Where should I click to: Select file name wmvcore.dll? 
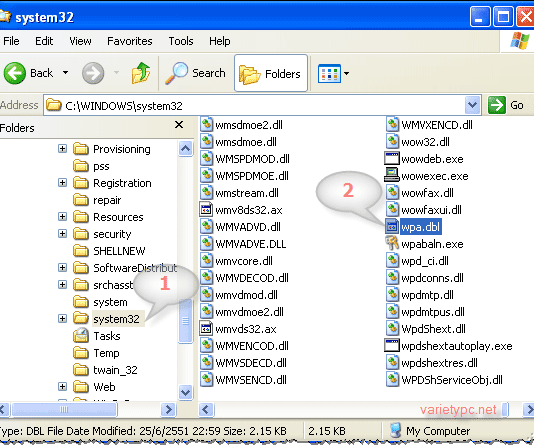[x=244, y=261]
